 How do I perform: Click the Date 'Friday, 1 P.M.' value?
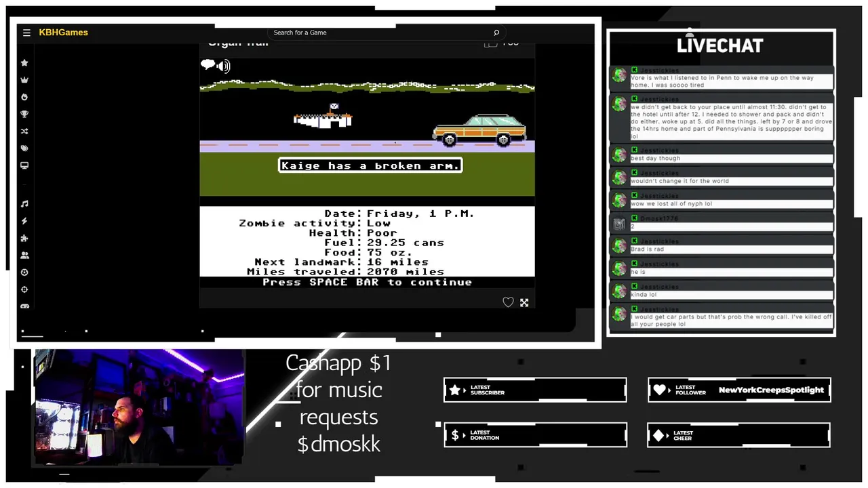click(x=420, y=213)
